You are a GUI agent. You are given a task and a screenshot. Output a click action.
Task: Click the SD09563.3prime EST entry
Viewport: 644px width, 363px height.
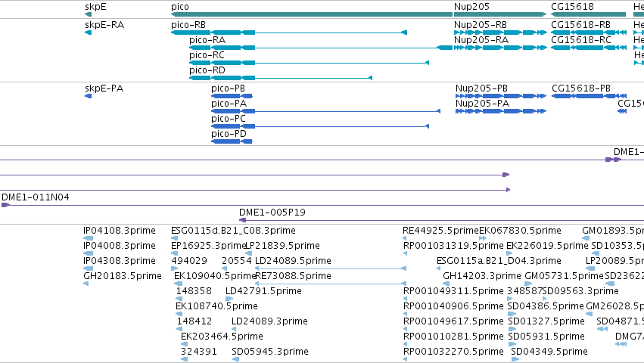click(x=580, y=292)
